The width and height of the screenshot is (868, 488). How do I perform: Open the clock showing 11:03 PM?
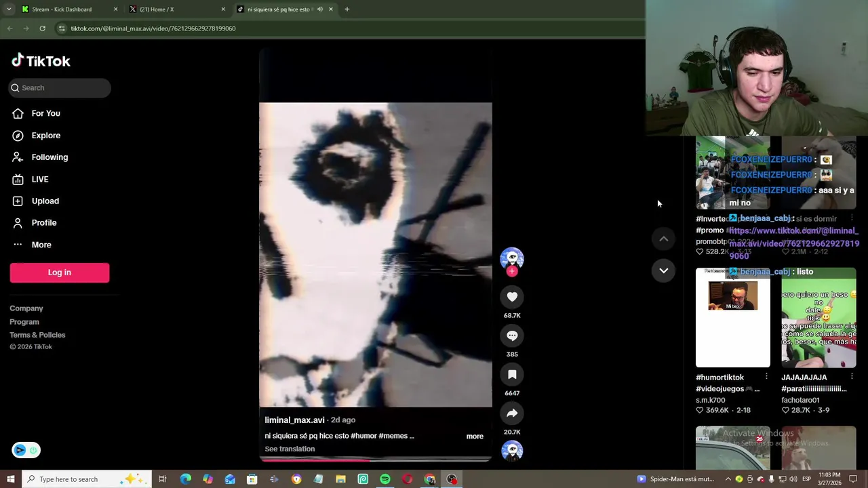tap(830, 479)
